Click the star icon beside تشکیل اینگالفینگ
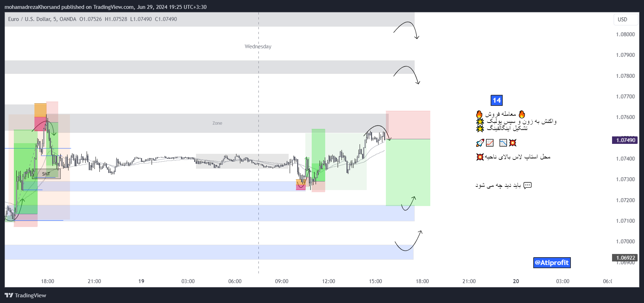Image resolution: width=644 pixels, height=303 pixels. pyautogui.click(x=480, y=128)
